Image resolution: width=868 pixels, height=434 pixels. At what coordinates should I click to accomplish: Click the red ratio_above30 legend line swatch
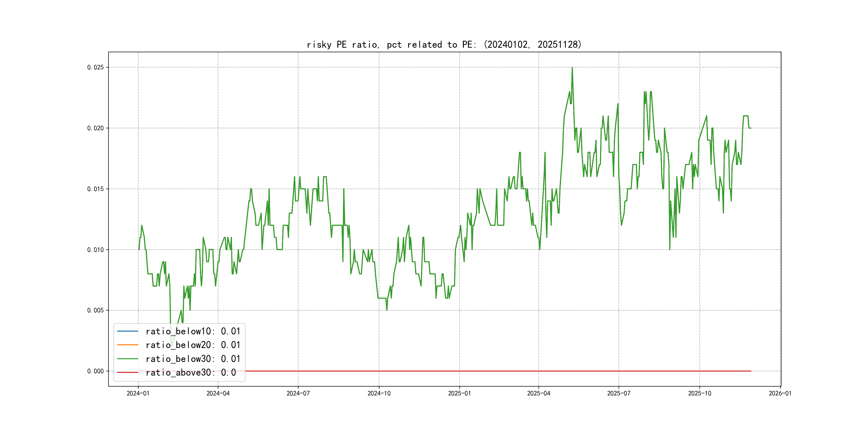point(127,373)
